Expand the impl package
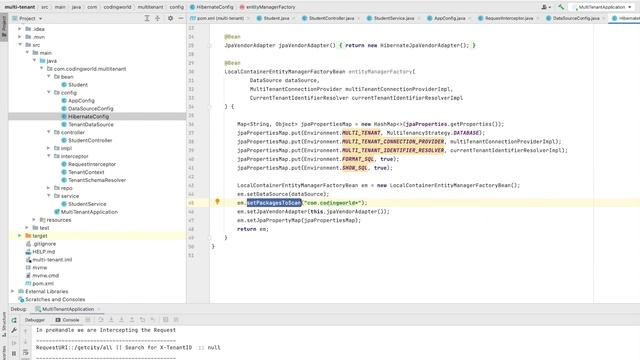 click(49, 148)
